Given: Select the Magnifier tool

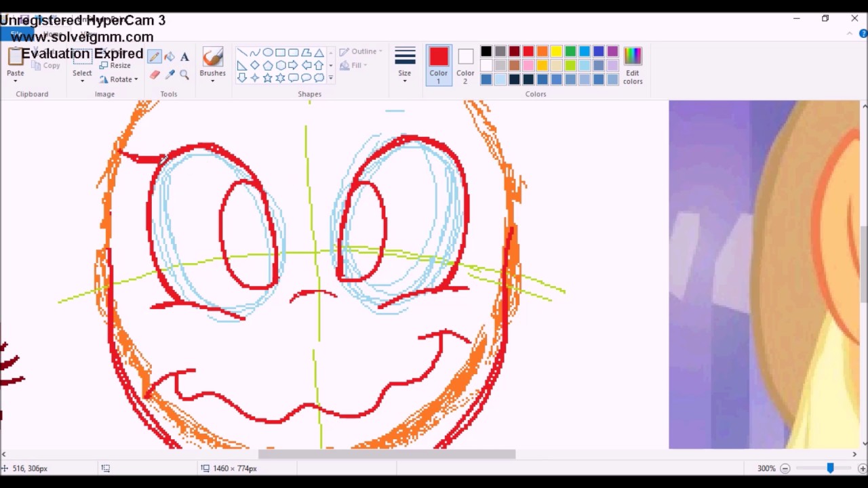Looking at the screenshot, I should 184,75.
